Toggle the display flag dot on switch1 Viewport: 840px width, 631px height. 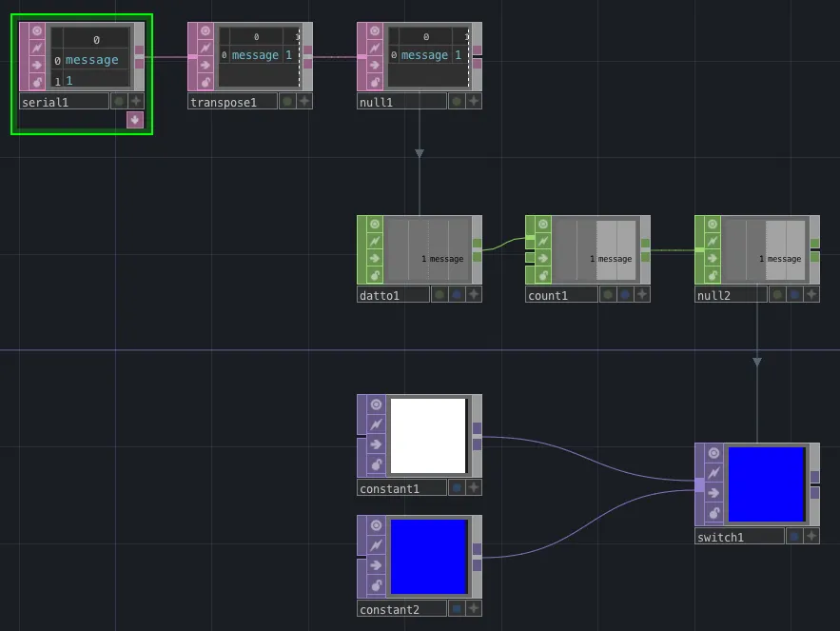click(793, 537)
